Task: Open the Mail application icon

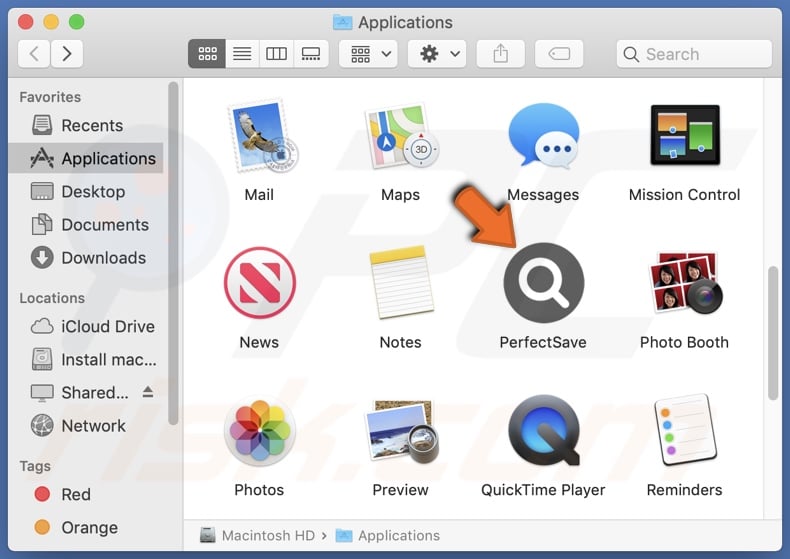Action: coord(261,136)
